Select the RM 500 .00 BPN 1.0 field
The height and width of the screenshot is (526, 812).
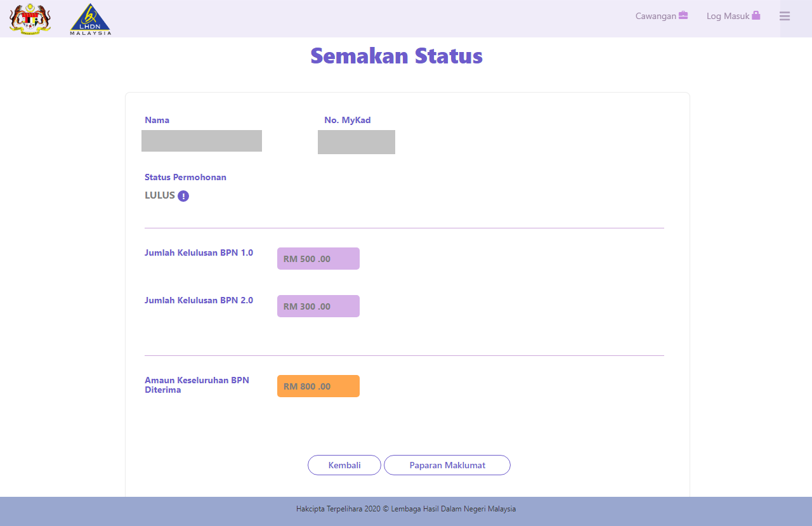318,259
